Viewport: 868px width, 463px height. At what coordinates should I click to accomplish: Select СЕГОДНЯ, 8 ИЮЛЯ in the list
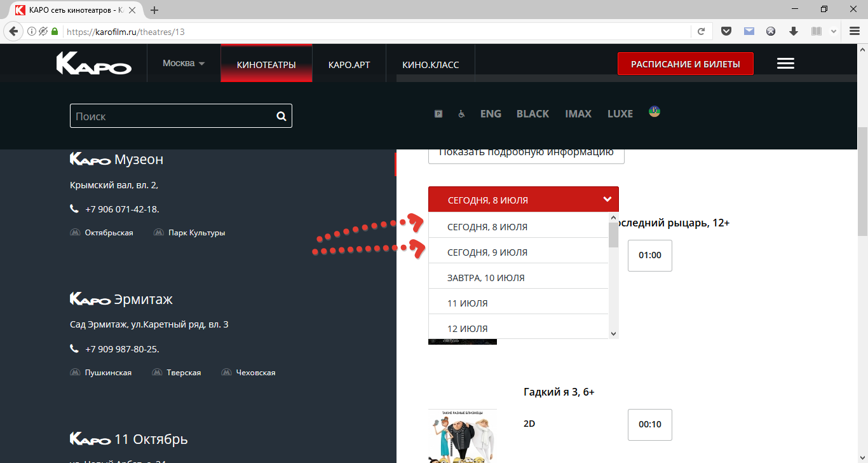519,226
